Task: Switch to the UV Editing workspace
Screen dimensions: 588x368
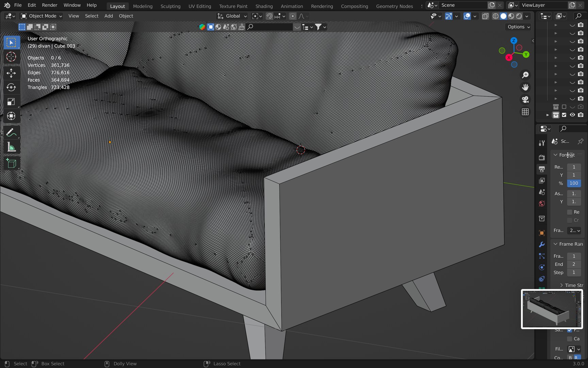Action: coord(200,6)
